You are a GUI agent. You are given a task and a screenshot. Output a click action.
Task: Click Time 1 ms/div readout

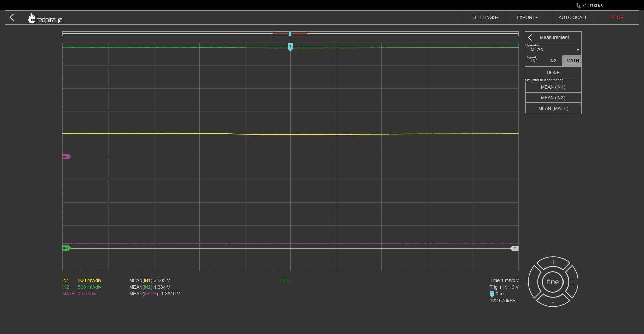[504, 280]
